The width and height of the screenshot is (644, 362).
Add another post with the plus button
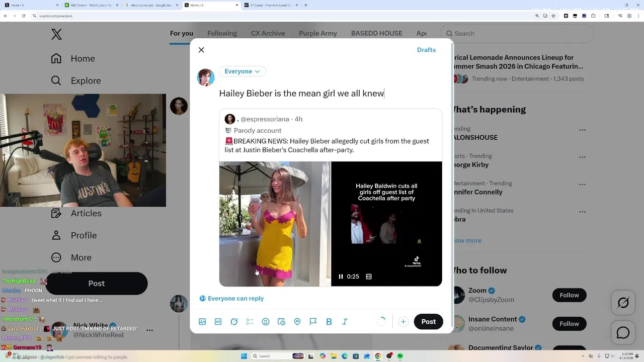tap(403, 322)
